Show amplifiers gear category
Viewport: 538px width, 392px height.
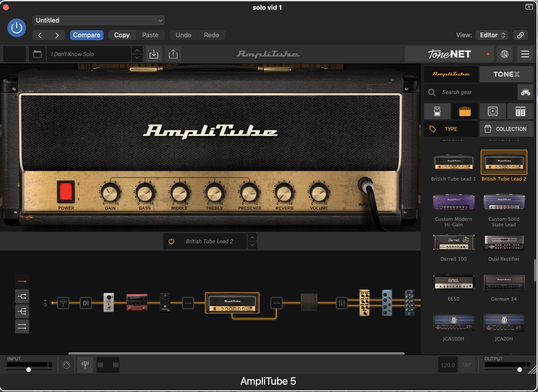[x=465, y=111]
